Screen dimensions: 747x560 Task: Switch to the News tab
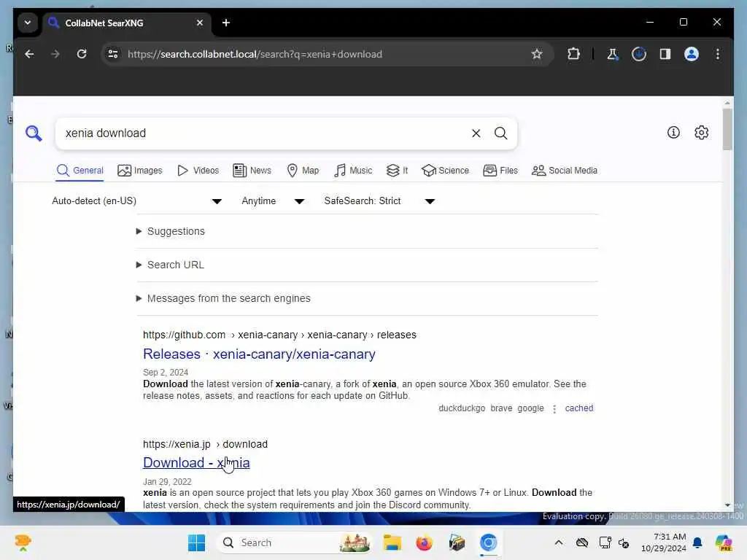[252, 171]
